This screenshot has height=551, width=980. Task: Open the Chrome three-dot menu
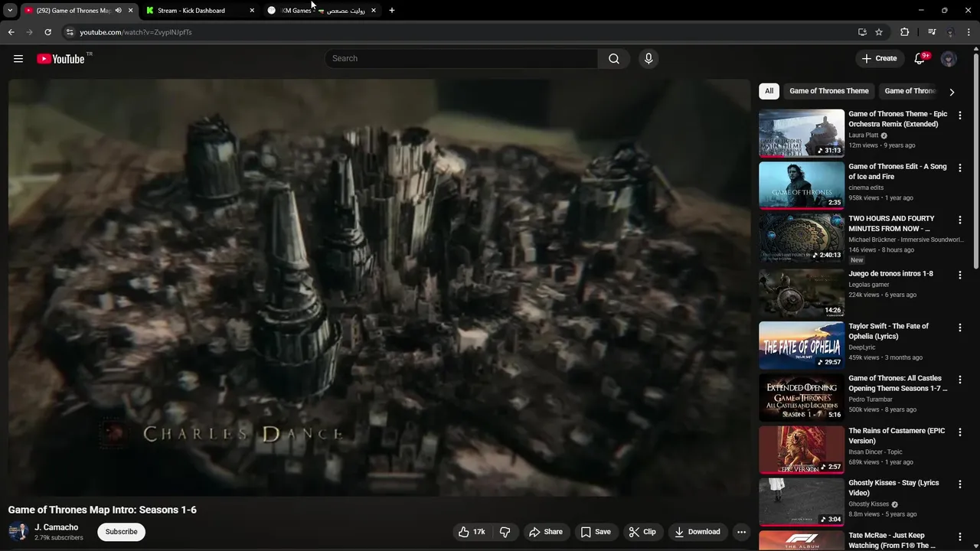click(969, 32)
